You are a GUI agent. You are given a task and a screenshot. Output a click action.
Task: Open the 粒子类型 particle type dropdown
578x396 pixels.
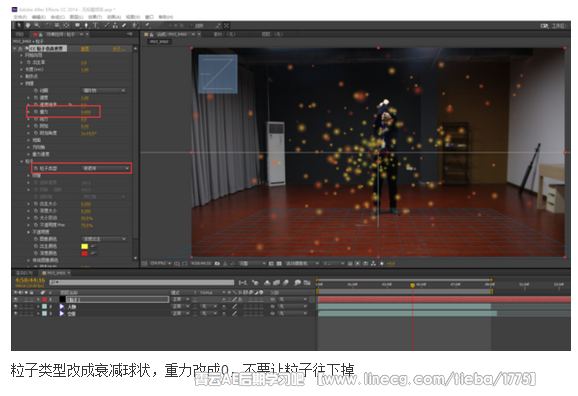pos(106,168)
